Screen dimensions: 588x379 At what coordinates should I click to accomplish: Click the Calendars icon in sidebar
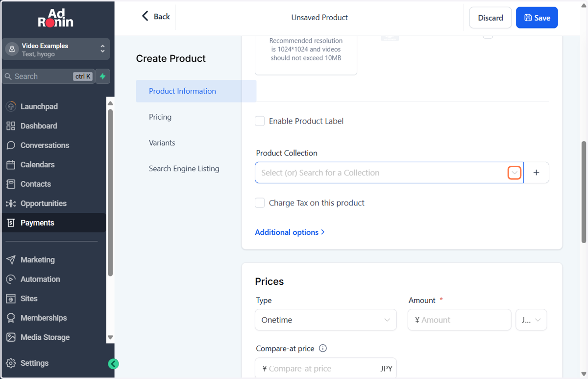pos(11,165)
